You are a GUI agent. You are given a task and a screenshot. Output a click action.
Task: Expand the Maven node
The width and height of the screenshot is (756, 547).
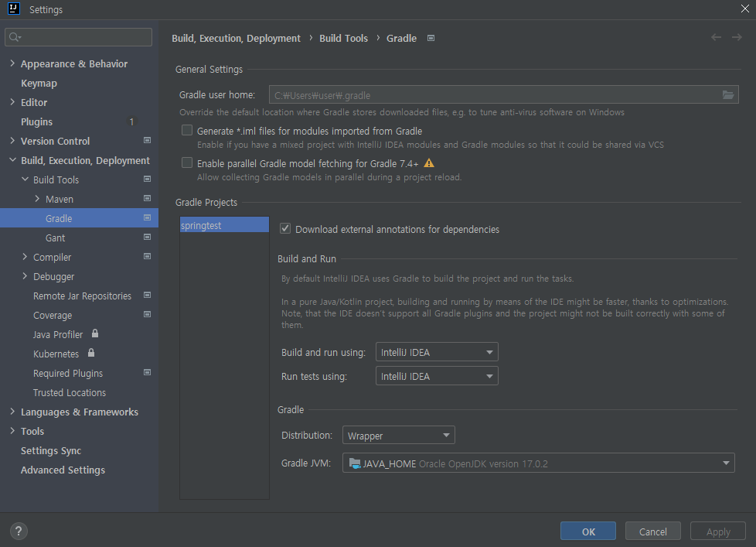[x=38, y=198]
